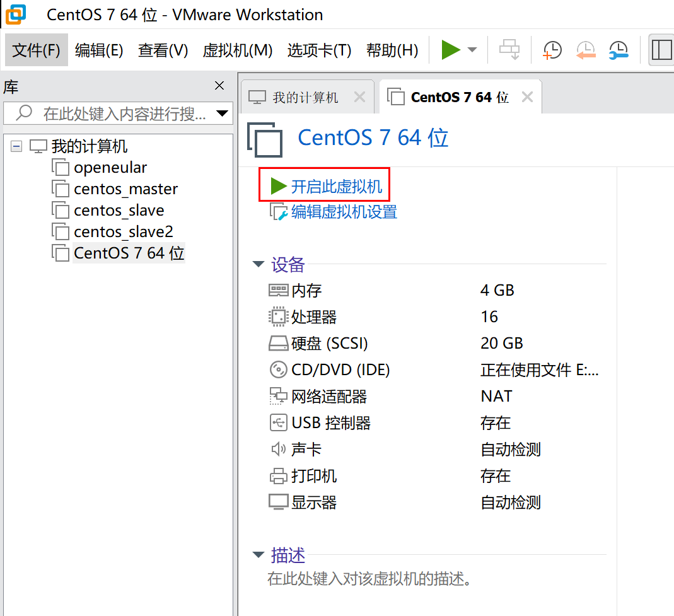Click the centos_master VM icon in tree
This screenshot has width=674, height=616.
pyautogui.click(x=60, y=189)
